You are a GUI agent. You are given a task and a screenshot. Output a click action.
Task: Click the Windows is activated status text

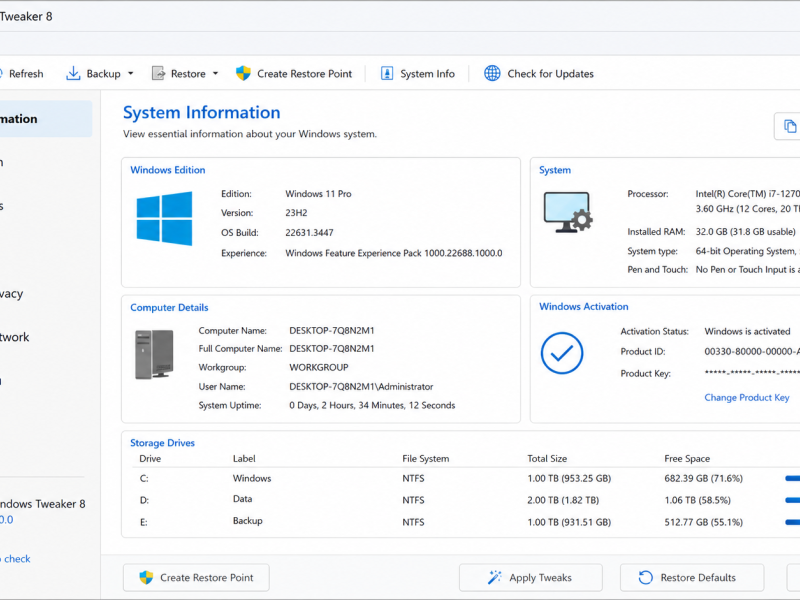[x=747, y=332]
